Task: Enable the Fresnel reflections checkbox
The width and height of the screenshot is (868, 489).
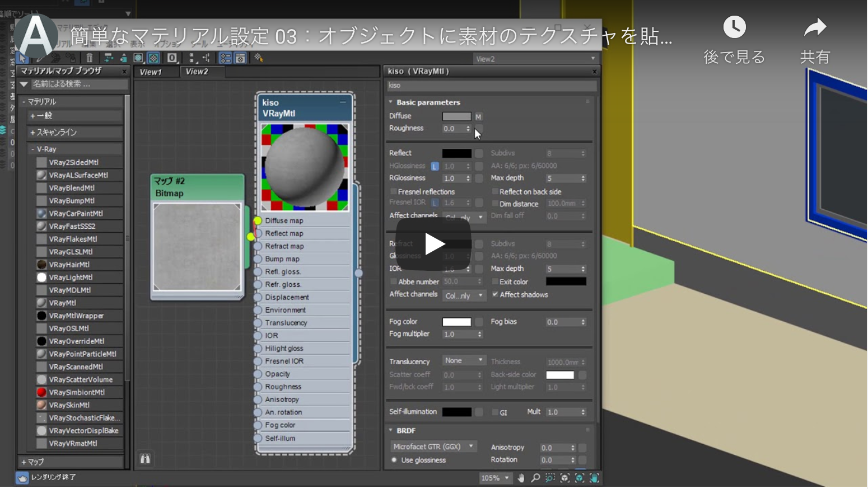Action: (394, 191)
